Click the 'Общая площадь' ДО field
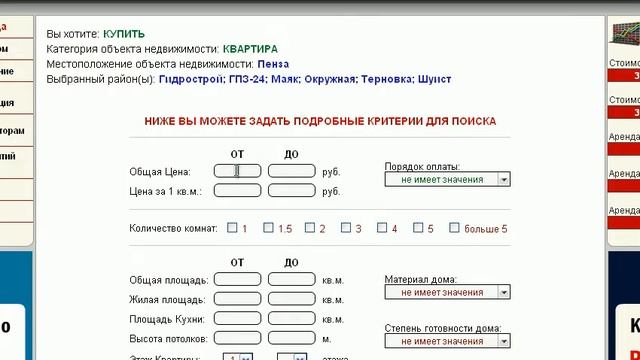This screenshot has width=640, height=360. (292, 280)
